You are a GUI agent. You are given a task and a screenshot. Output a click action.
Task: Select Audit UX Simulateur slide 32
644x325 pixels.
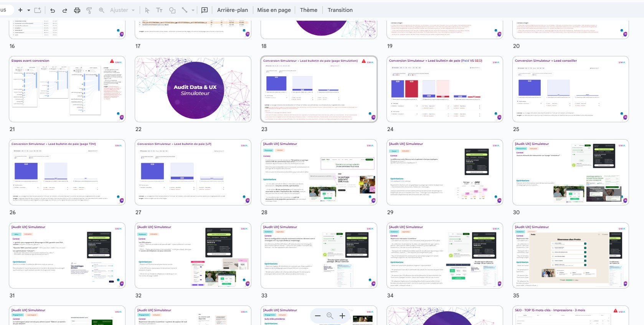193,256
